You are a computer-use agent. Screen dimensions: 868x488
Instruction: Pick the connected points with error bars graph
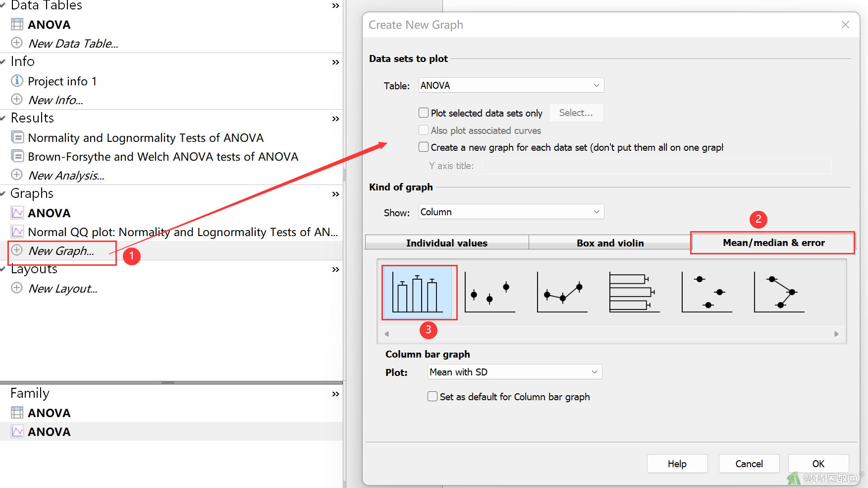point(562,293)
